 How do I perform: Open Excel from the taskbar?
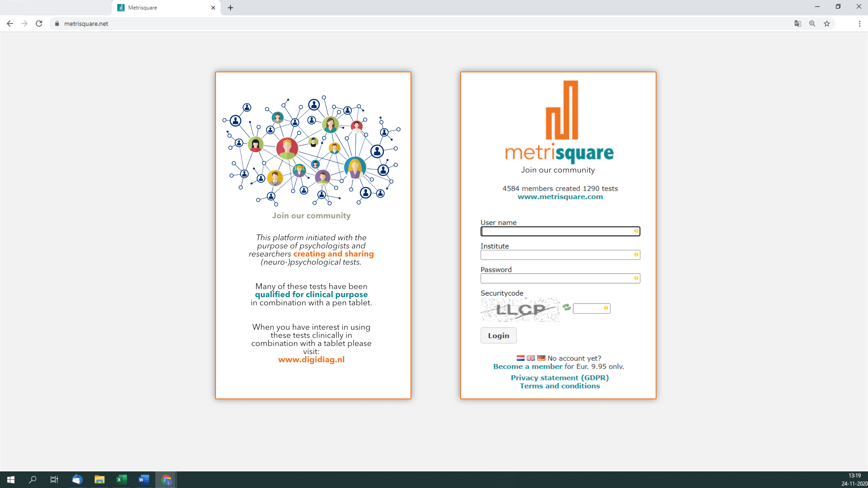coord(121,480)
